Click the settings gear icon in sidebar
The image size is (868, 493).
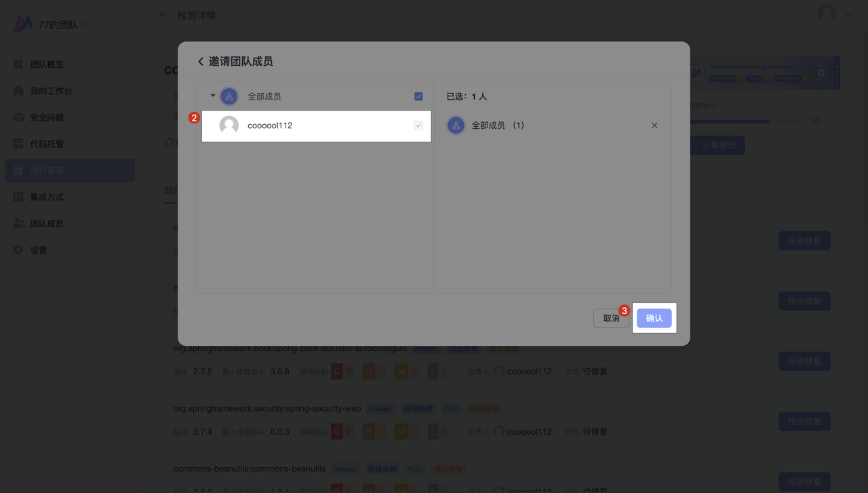(18, 250)
